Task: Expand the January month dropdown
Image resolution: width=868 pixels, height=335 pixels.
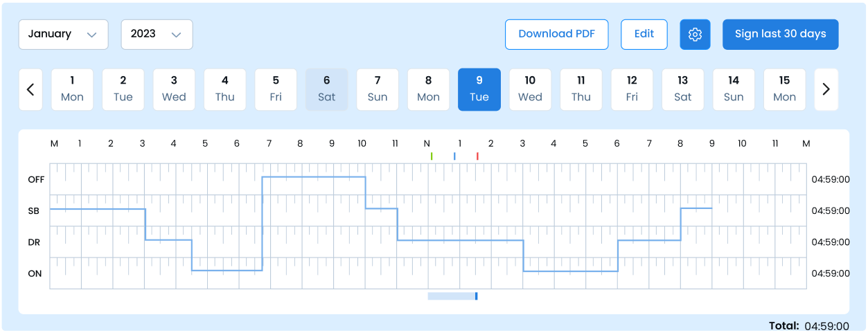Action: pyautogui.click(x=63, y=34)
